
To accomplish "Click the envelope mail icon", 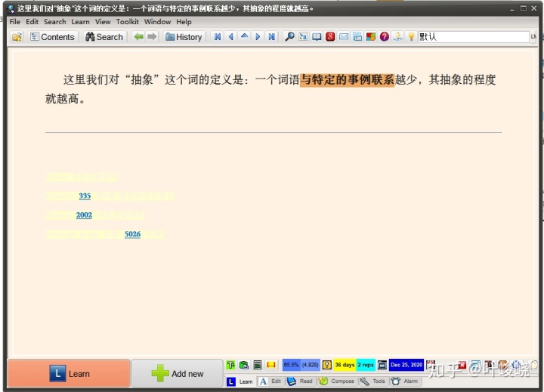I will 344,36.
